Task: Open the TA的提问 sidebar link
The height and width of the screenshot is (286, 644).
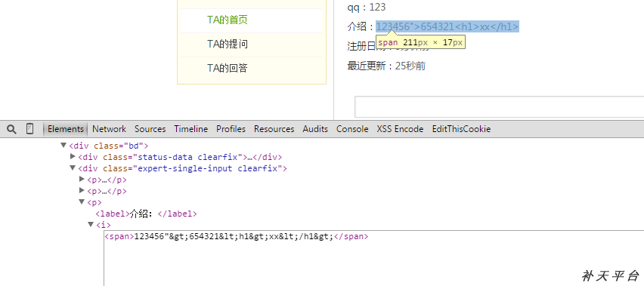Action: pyautogui.click(x=228, y=44)
